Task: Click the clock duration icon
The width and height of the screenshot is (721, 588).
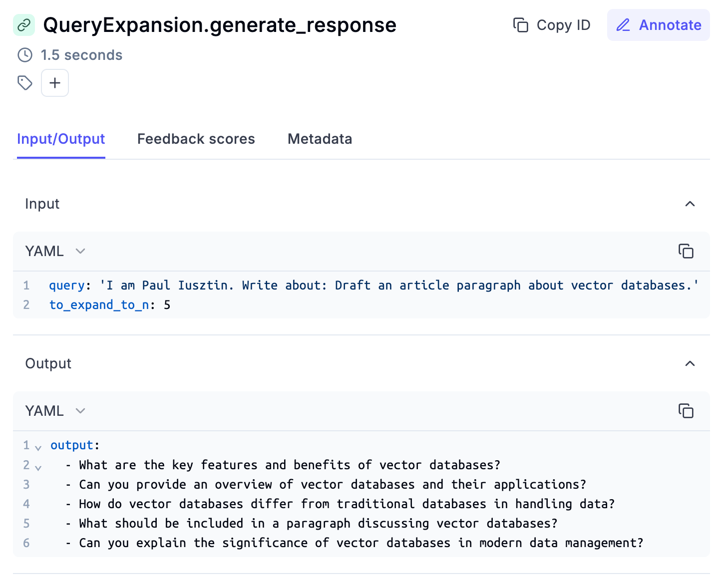Action: pyautogui.click(x=25, y=55)
